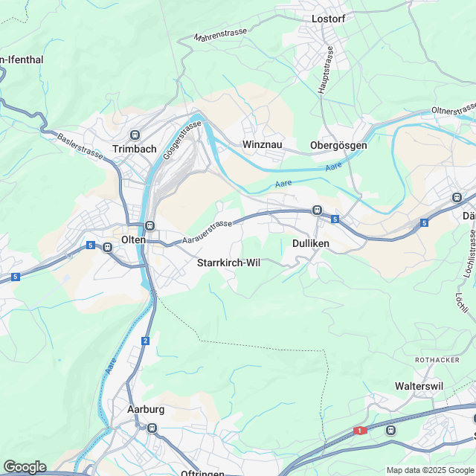Click the Rothacker area label

[437, 360]
